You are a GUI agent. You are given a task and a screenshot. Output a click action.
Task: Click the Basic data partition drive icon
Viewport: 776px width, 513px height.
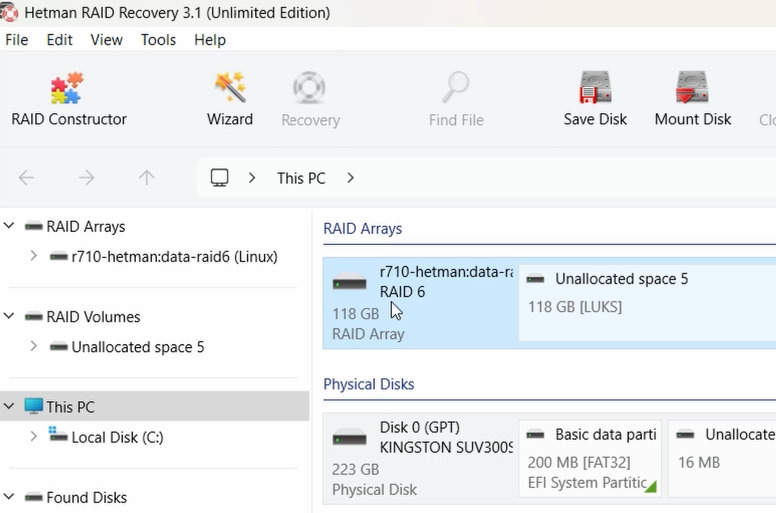[x=535, y=435]
